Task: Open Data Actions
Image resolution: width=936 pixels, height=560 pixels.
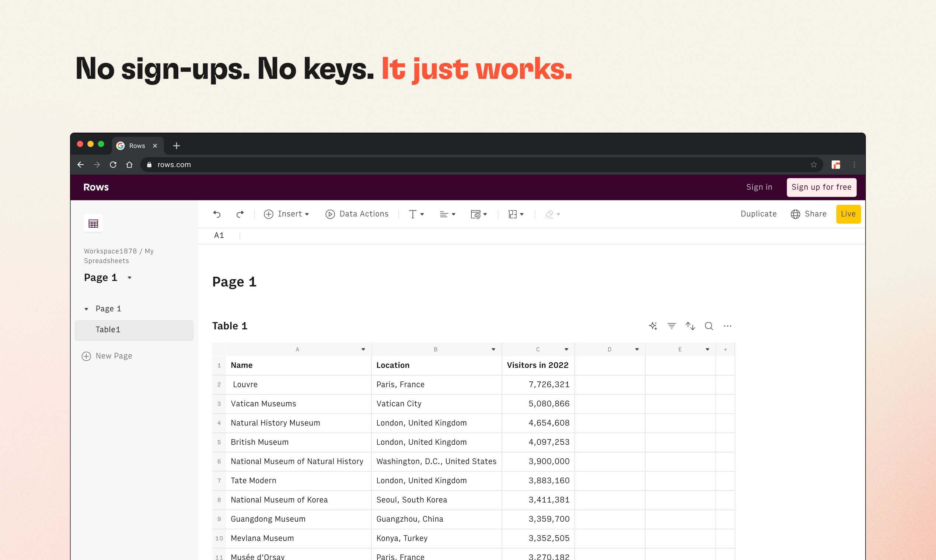Action: point(357,214)
